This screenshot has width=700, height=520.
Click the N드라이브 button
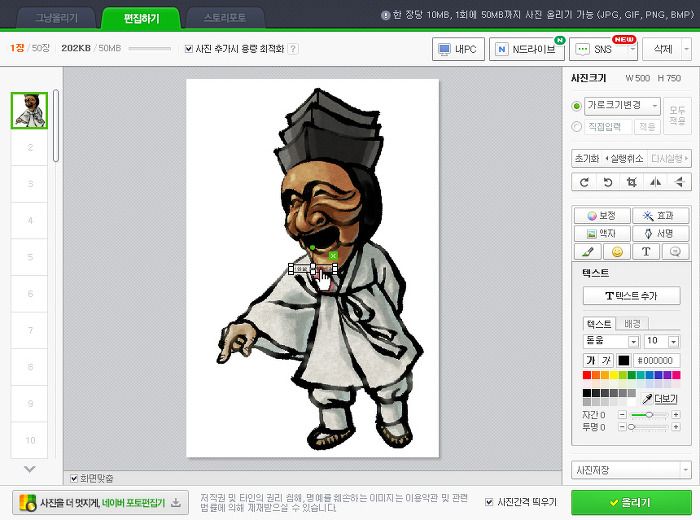coord(527,49)
